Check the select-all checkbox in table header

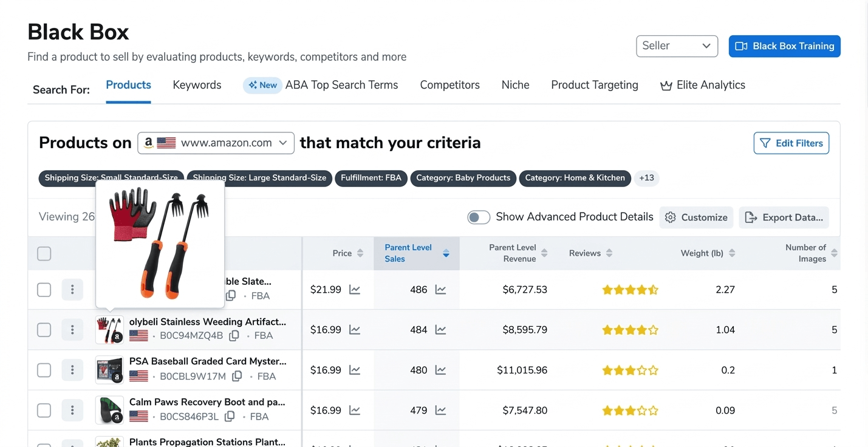[44, 253]
